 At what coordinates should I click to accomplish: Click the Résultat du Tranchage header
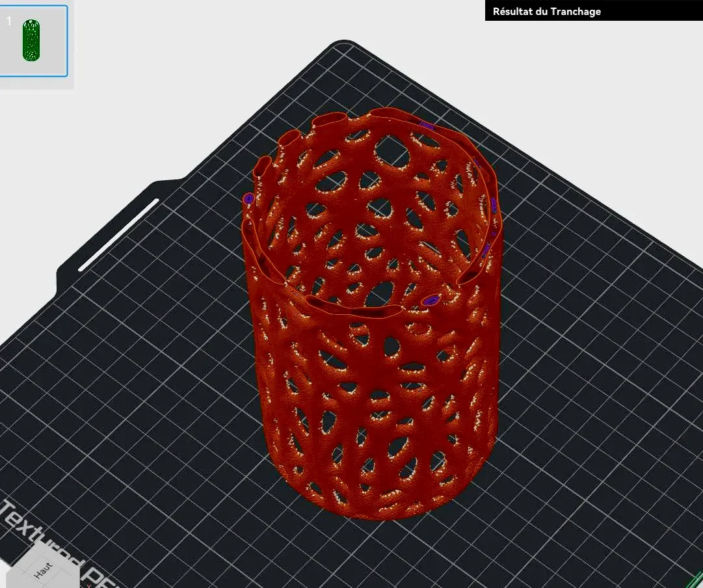546,12
